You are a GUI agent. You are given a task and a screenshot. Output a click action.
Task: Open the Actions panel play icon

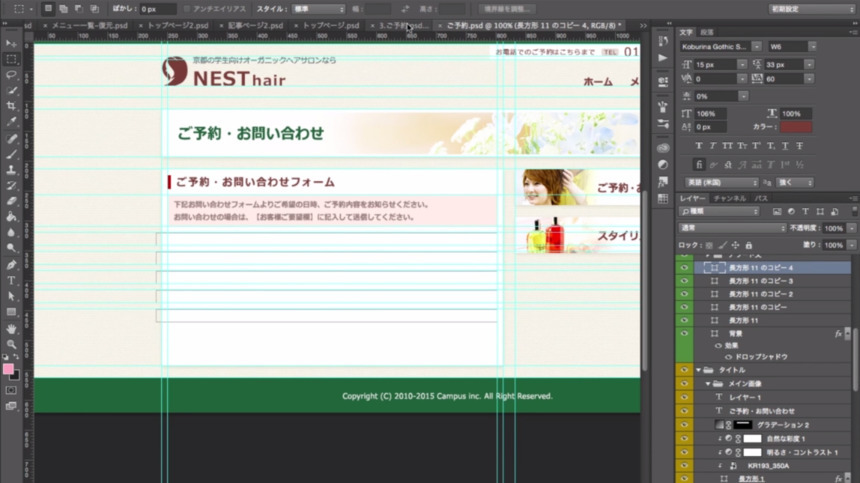click(x=663, y=58)
